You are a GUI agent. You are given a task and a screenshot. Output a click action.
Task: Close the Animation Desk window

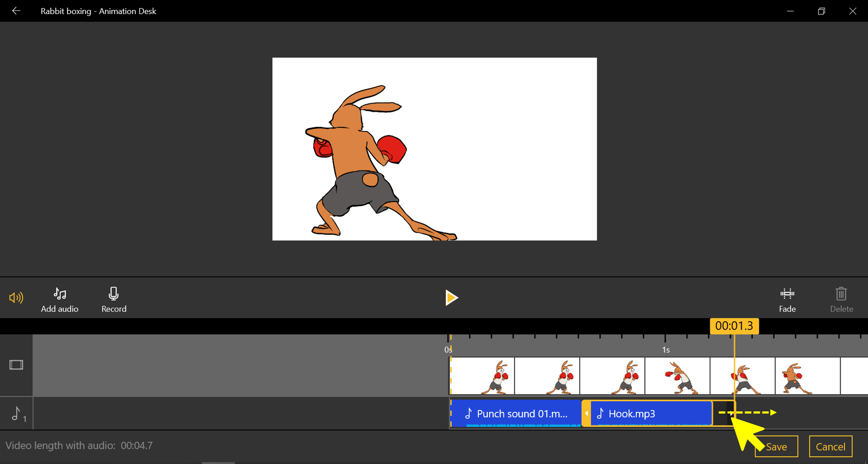852,11
